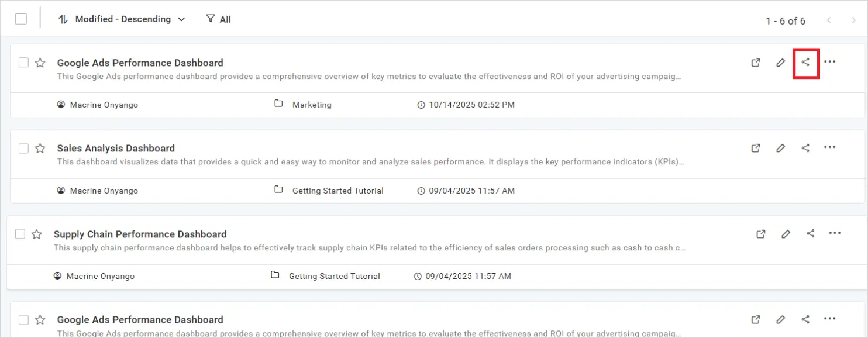Open Sales Analysis Dashboard in new tab
Screen dimensions: 868x338
[756, 148]
